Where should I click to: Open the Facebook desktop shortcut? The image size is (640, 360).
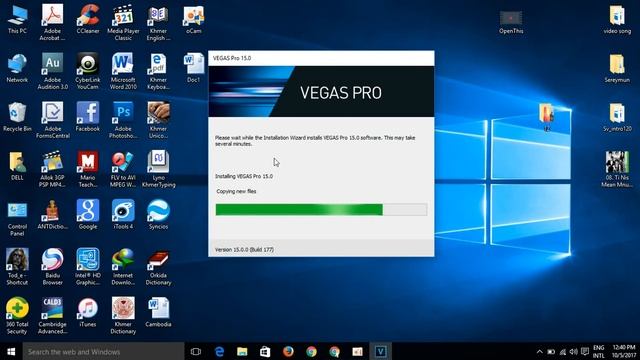click(x=88, y=117)
